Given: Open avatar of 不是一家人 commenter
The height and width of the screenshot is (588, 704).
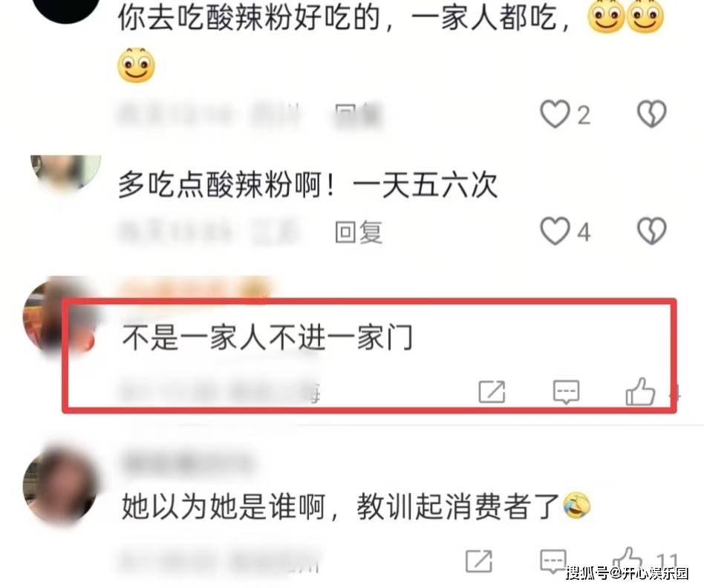Looking at the screenshot, I should coord(59,317).
